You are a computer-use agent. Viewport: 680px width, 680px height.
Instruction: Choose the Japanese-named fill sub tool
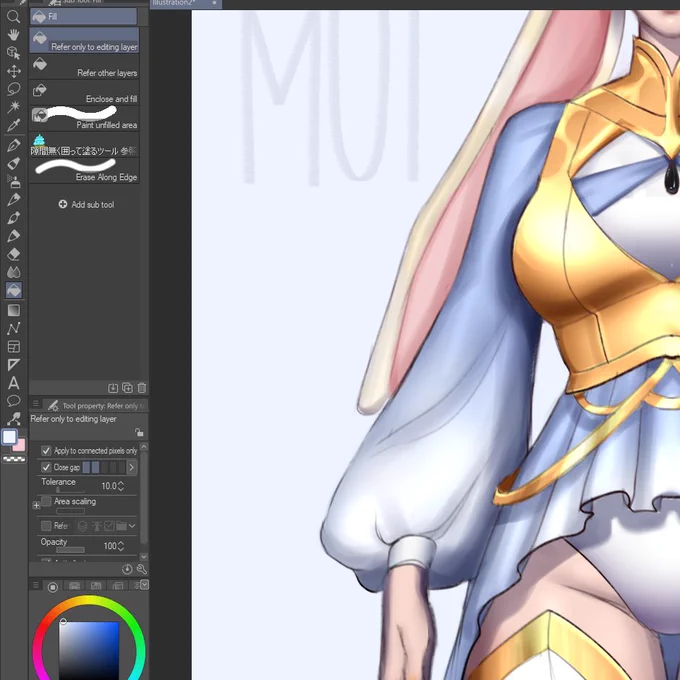85,144
